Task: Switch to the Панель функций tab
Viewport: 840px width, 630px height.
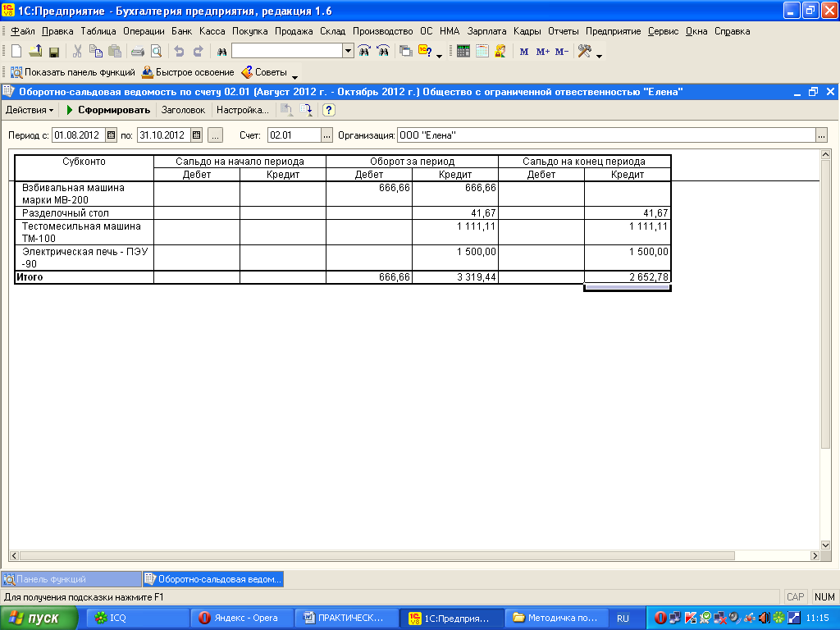Action: pyautogui.click(x=71, y=579)
